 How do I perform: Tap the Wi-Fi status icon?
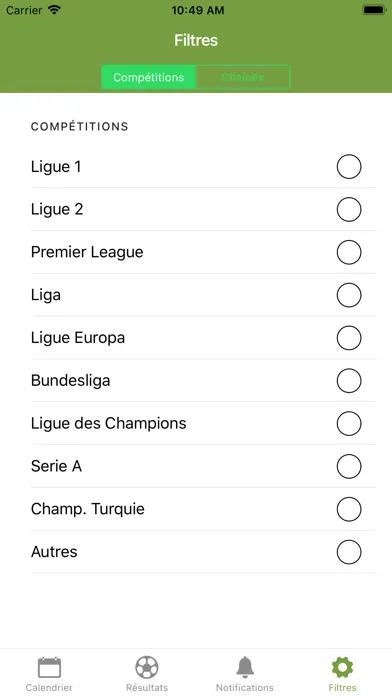coord(54,10)
